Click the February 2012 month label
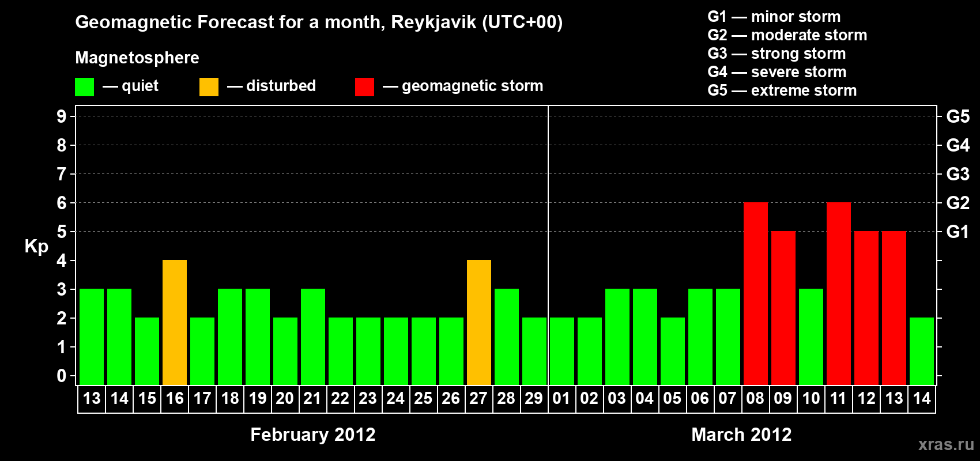 pyautogui.click(x=313, y=434)
